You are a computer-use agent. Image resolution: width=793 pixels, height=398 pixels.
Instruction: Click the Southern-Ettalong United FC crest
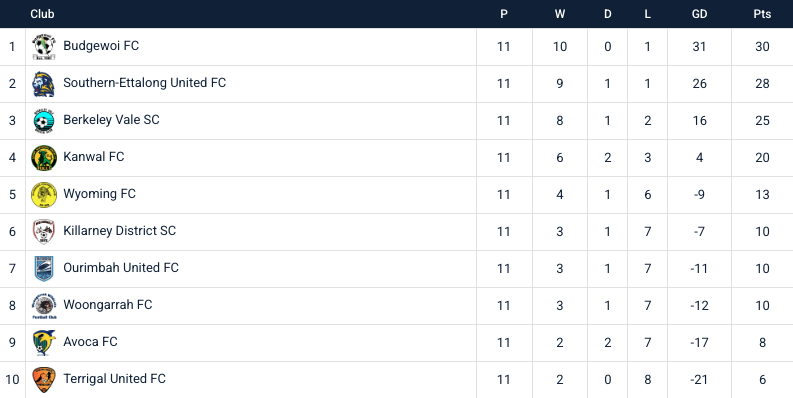tap(43, 83)
